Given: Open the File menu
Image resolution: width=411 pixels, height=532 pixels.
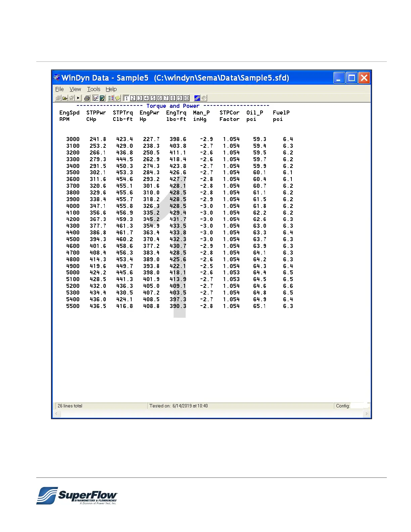Looking at the screenshot, I should pos(59,89).
